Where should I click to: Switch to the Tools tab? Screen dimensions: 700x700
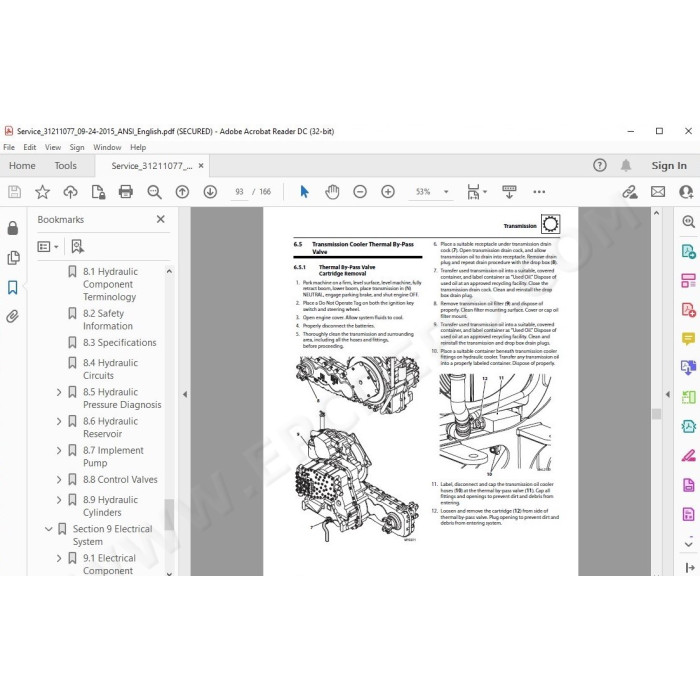(x=66, y=166)
